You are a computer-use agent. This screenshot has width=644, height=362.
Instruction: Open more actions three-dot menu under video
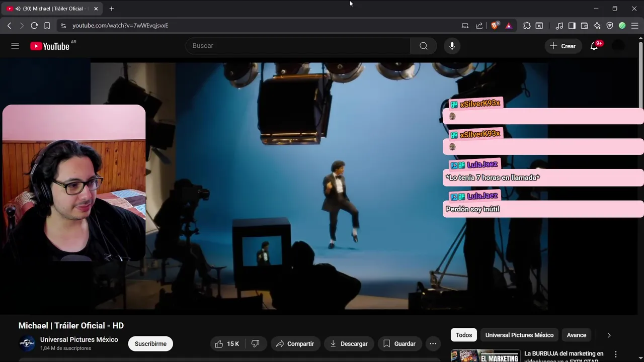click(x=433, y=344)
